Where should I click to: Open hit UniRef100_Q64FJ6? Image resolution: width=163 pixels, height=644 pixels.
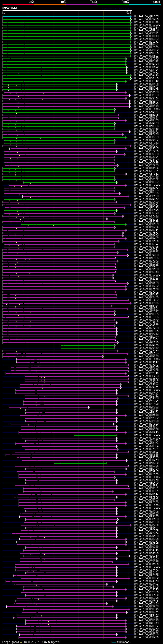tap(146, 550)
